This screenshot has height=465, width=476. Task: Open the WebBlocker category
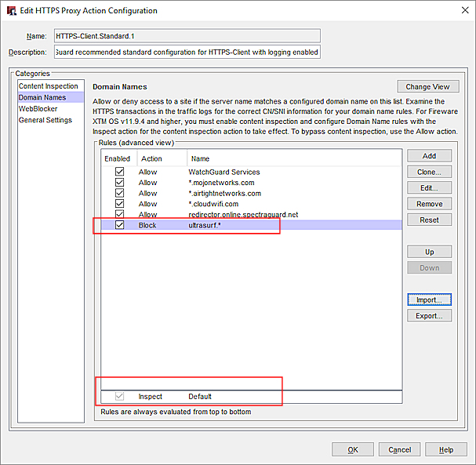click(38, 109)
